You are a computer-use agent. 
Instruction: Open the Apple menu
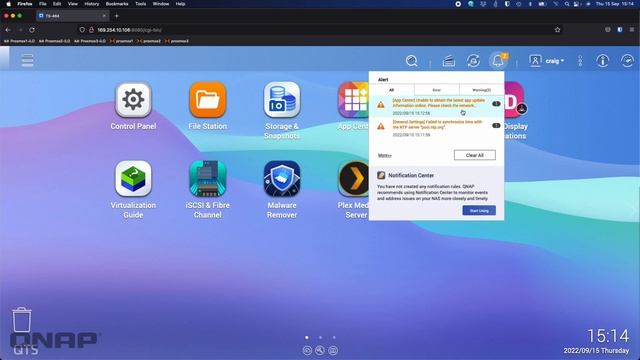tap(8, 4)
